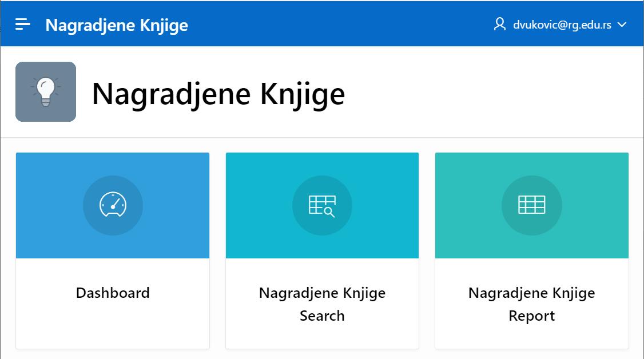Click the large Nagradjene Knjige page heading
This screenshot has height=359, width=644.
click(x=218, y=93)
